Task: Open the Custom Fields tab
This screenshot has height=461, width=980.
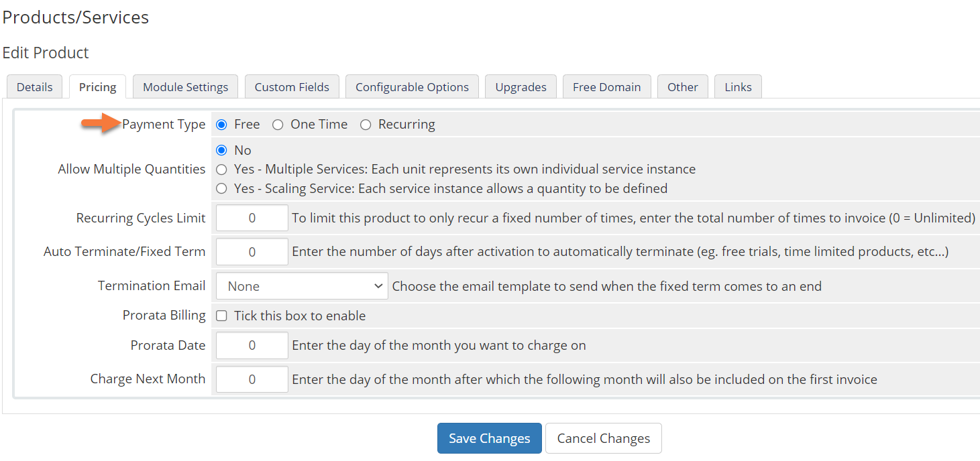Action: [292, 87]
